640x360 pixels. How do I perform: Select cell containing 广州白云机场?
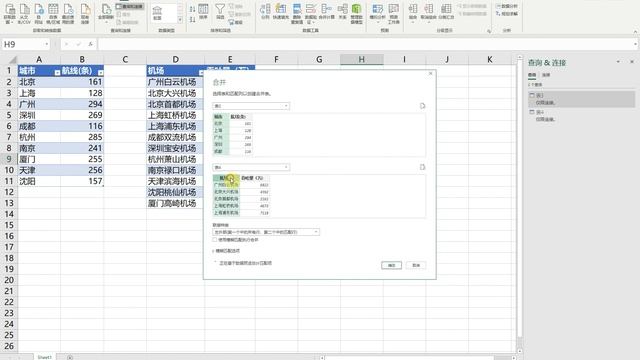(175, 82)
